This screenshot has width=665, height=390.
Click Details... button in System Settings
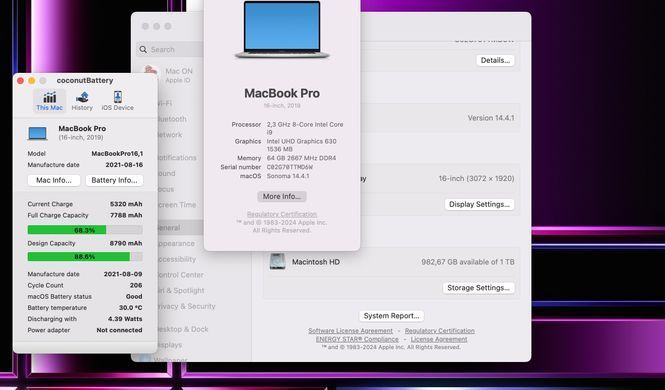[495, 60]
